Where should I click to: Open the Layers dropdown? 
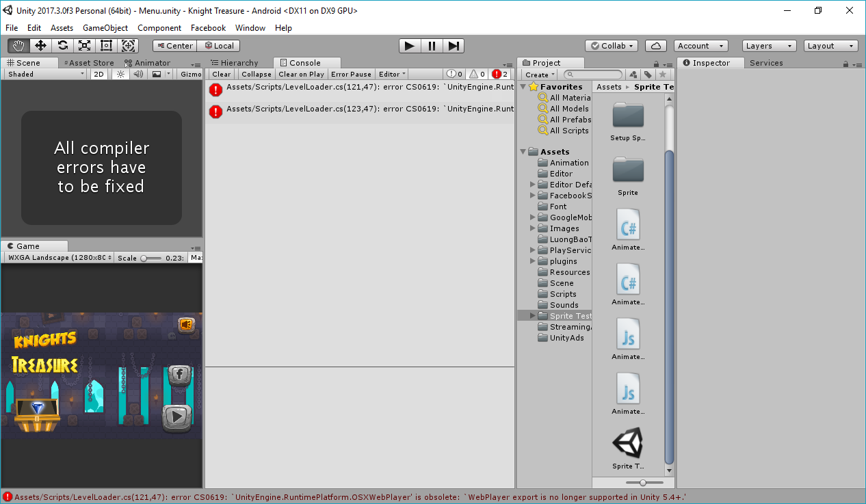pyautogui.click(x=769, y=46)
